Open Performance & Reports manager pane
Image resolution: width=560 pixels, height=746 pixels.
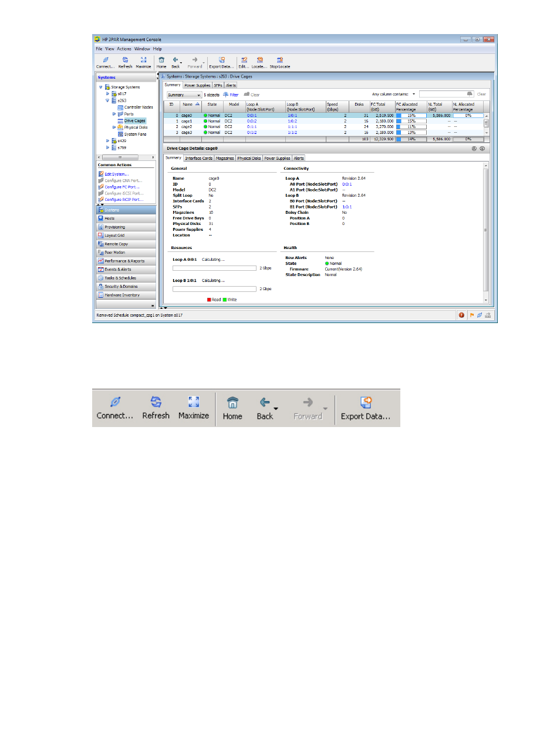(x=126, y=261)
